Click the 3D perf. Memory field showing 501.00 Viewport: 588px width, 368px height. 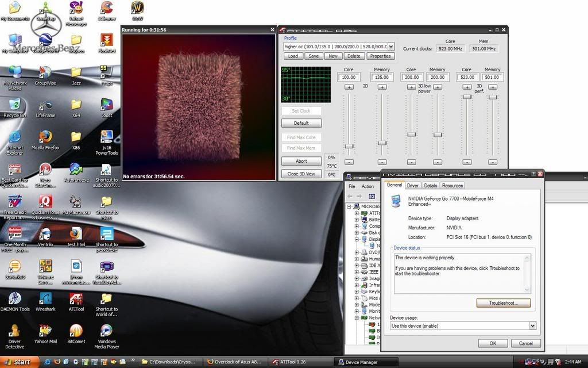click(x=492, y=77)
